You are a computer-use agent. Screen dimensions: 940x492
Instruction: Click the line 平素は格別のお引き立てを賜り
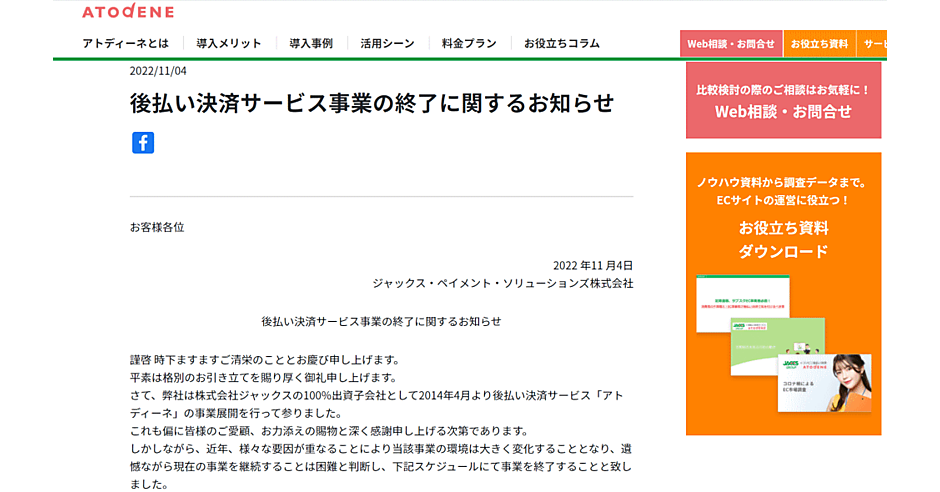[x=264, y=378]
